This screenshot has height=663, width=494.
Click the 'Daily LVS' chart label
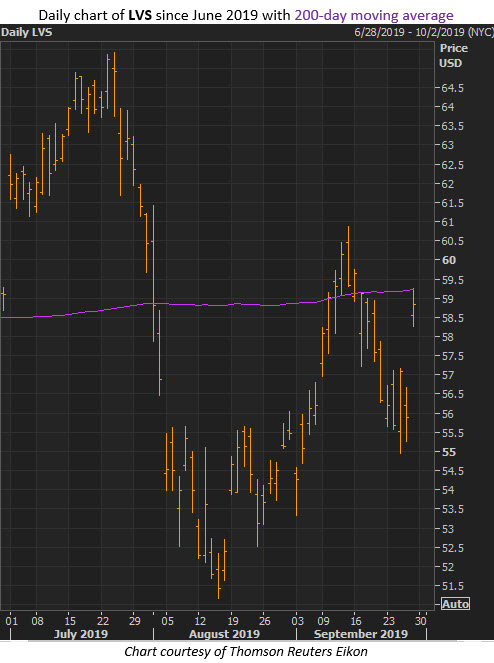click(27, 33)
